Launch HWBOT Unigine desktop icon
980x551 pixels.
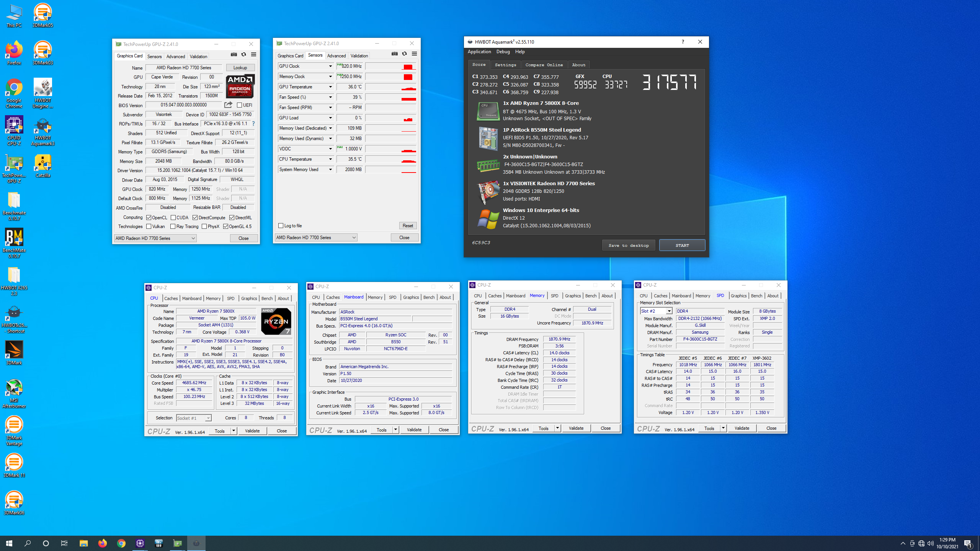pyautogui.click(x=42, y=93)
